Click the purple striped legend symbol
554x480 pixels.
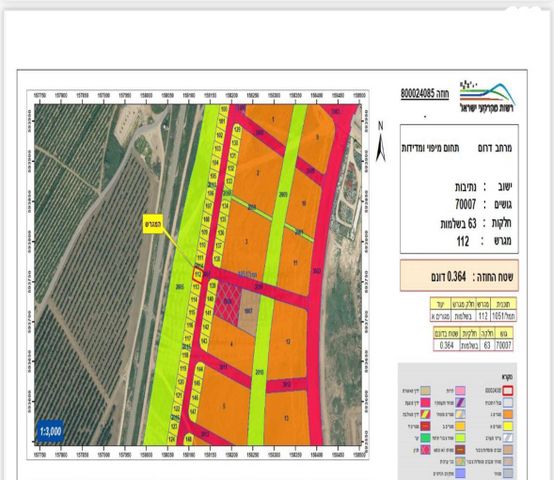coord(460,402)
